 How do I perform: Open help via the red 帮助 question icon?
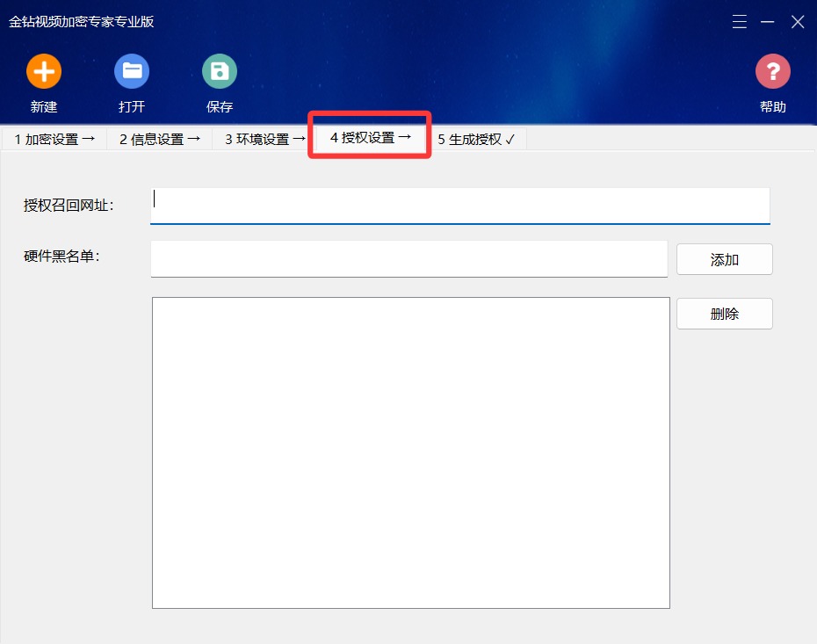773,71
